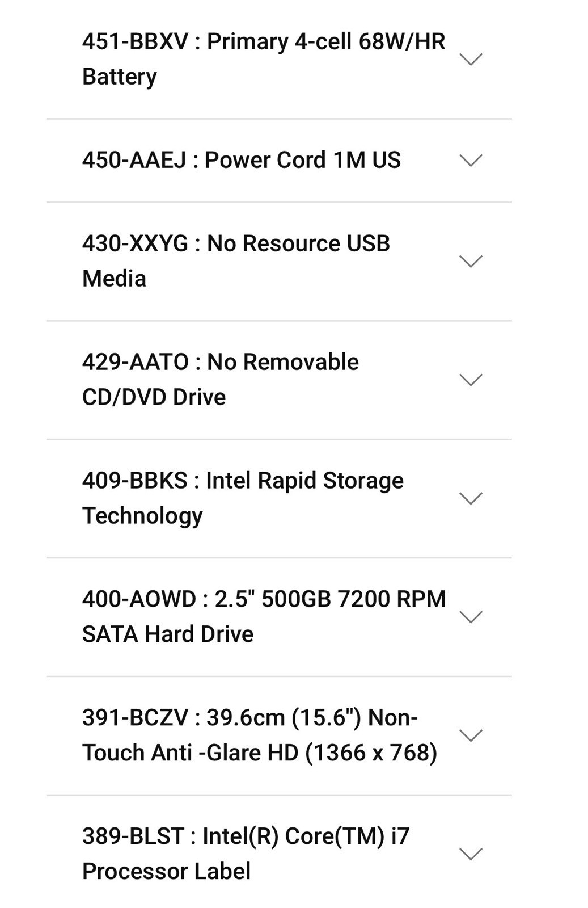588x908 pixels.
Task: Open the Primary 4-cell 68W/HR Battery item
Action: point(279,59)
